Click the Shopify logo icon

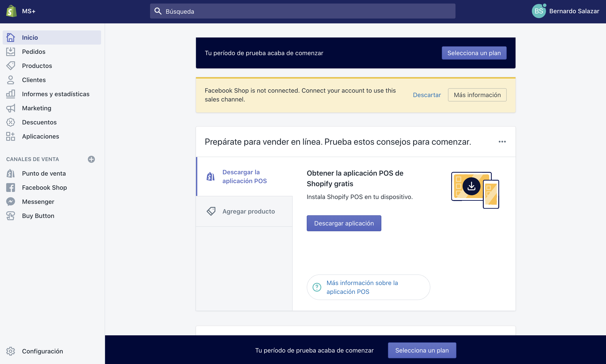(x=11, y=11)
